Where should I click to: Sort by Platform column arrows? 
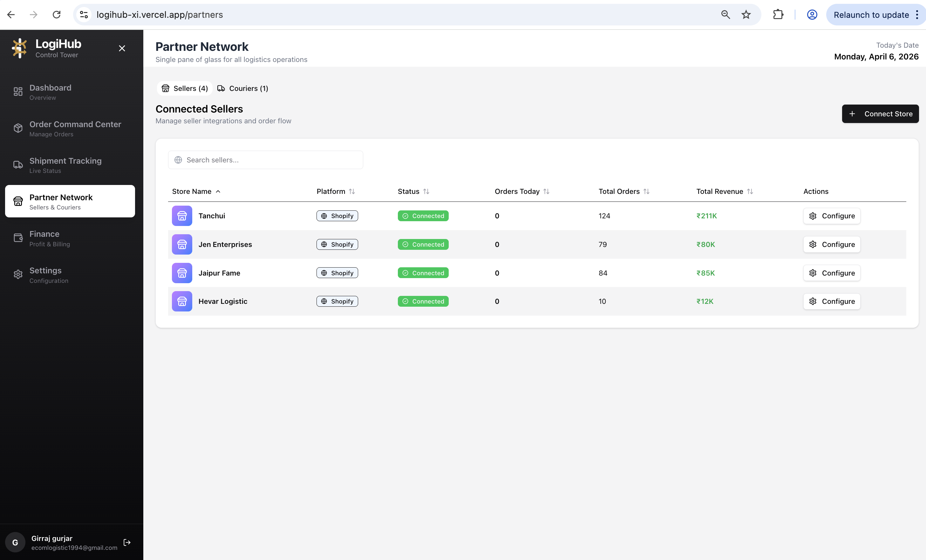[x=352, y=191]
